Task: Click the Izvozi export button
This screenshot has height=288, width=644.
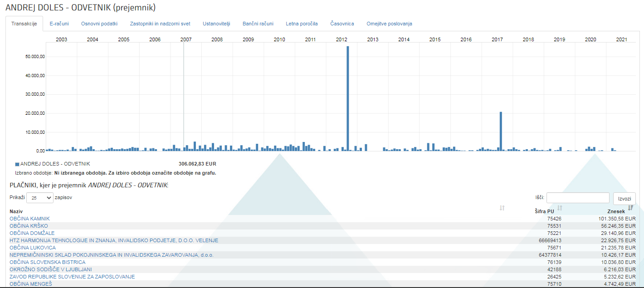Action: (624, 199)
